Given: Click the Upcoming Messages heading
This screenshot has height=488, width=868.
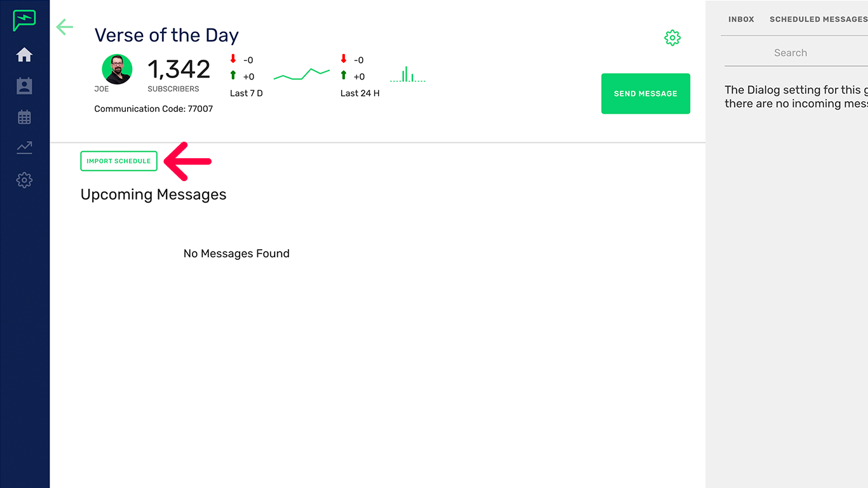Looking at the screenshot, I should pos(153,194).
